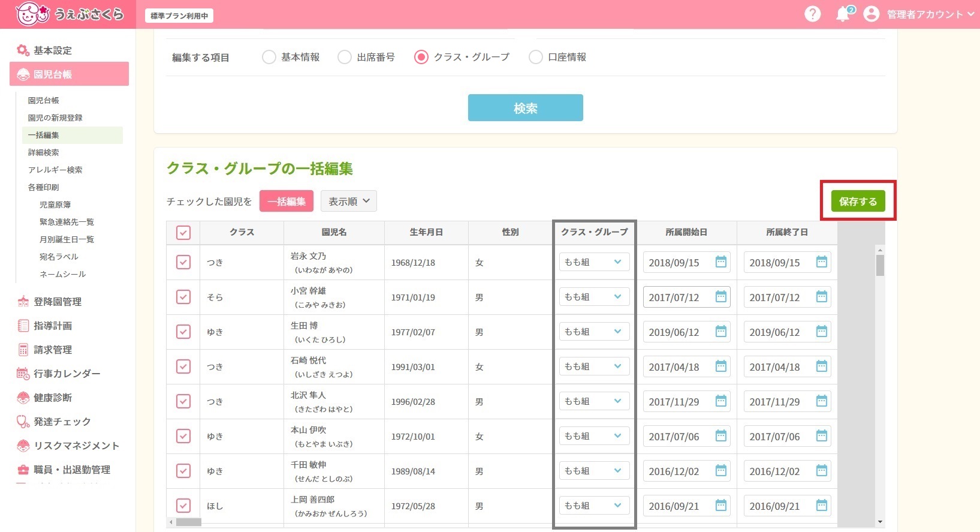Click the リスクマネジメント sidebar icon
980x532 pixels.
click(x=23, y=446)
